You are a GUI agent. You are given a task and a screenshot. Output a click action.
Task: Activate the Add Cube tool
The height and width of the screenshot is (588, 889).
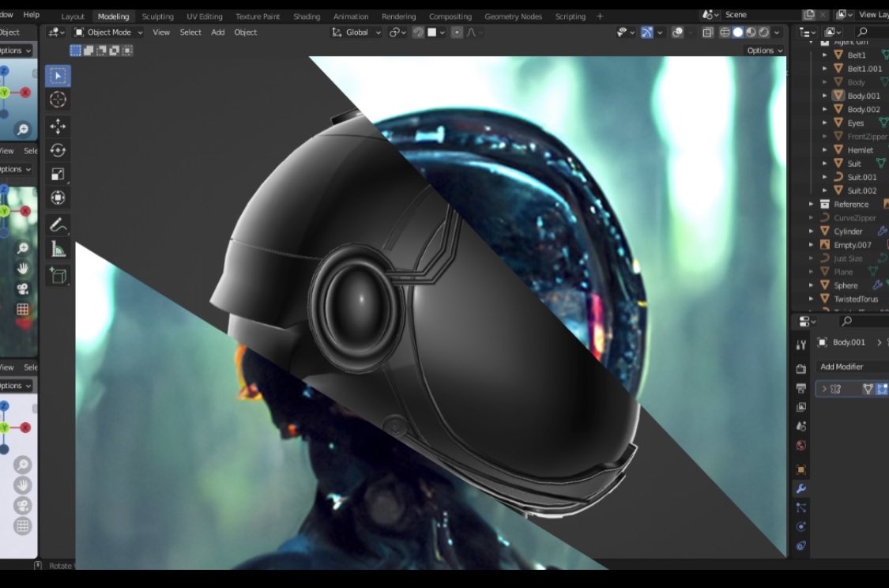[x=58, y=276]
